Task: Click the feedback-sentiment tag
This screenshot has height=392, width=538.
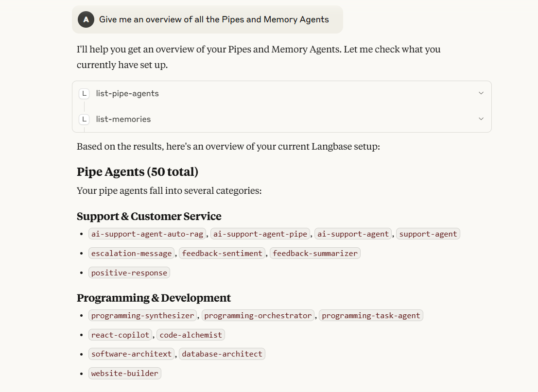Action: click(x=222, y=253)
